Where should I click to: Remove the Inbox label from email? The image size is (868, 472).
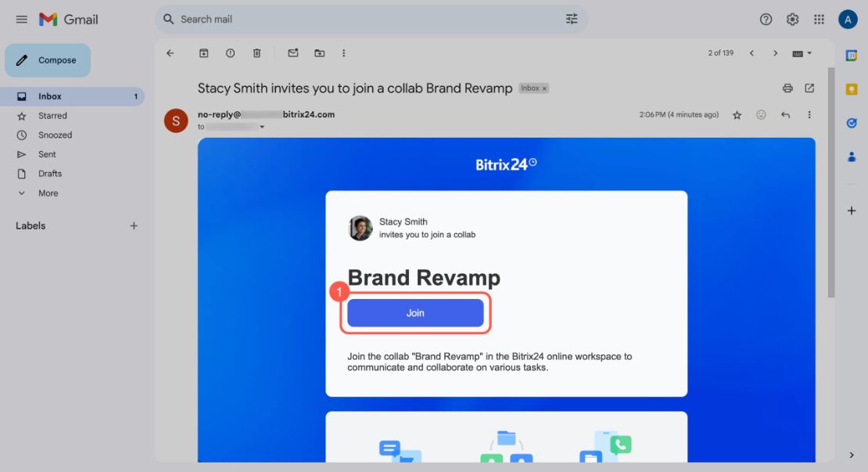(544, 88)
